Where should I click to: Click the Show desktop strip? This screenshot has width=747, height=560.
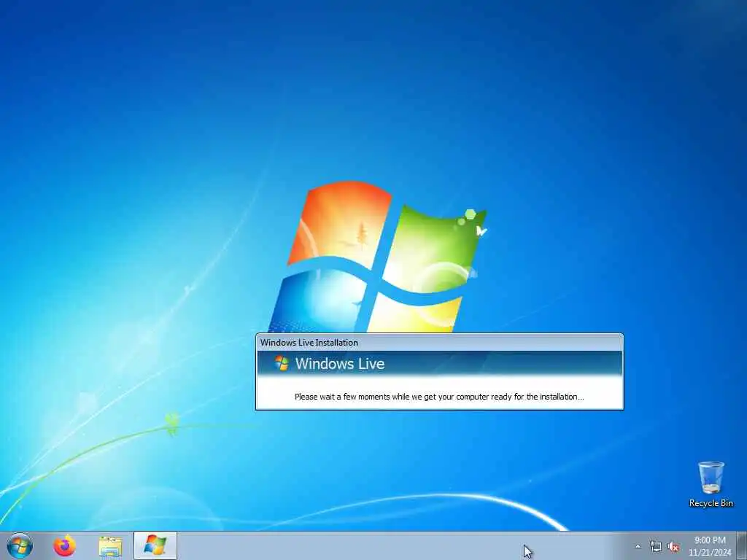point(742,545)
